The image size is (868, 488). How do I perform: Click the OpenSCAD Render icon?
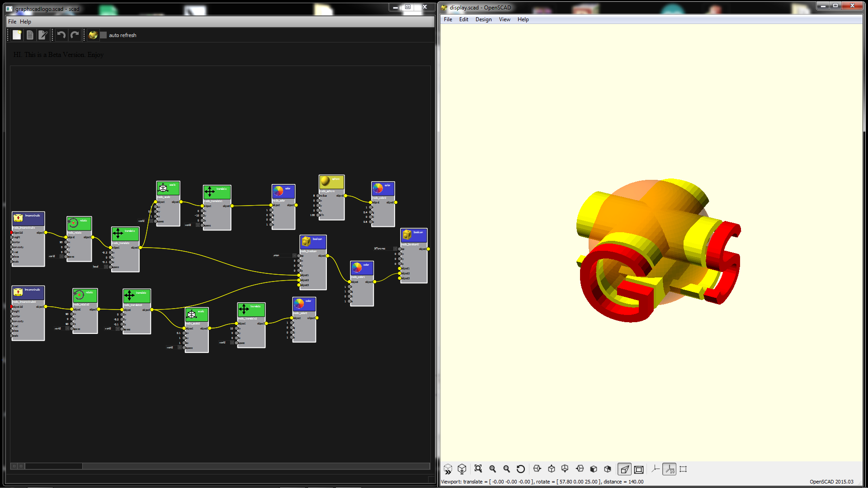462,469
